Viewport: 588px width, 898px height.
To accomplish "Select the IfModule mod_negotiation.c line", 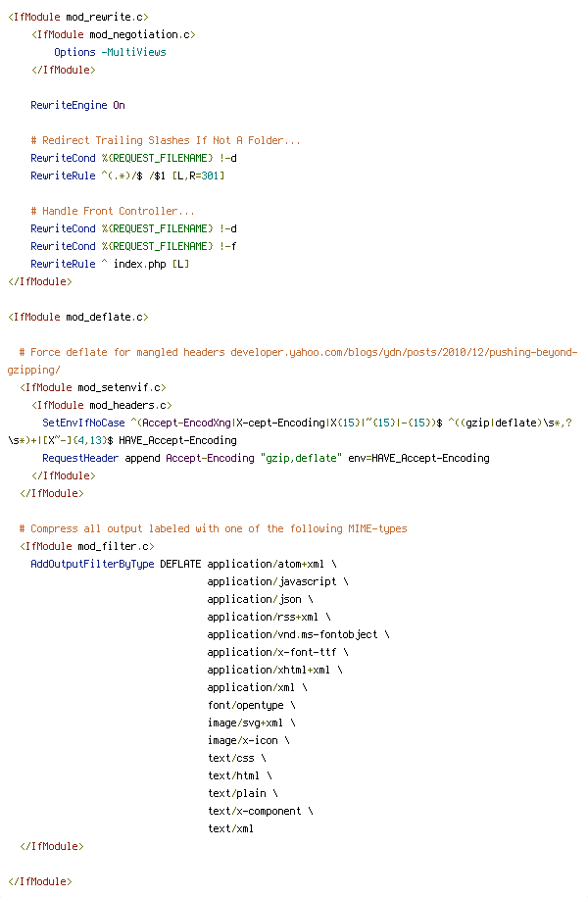I will pyautogui.click(x=114, y=35).
